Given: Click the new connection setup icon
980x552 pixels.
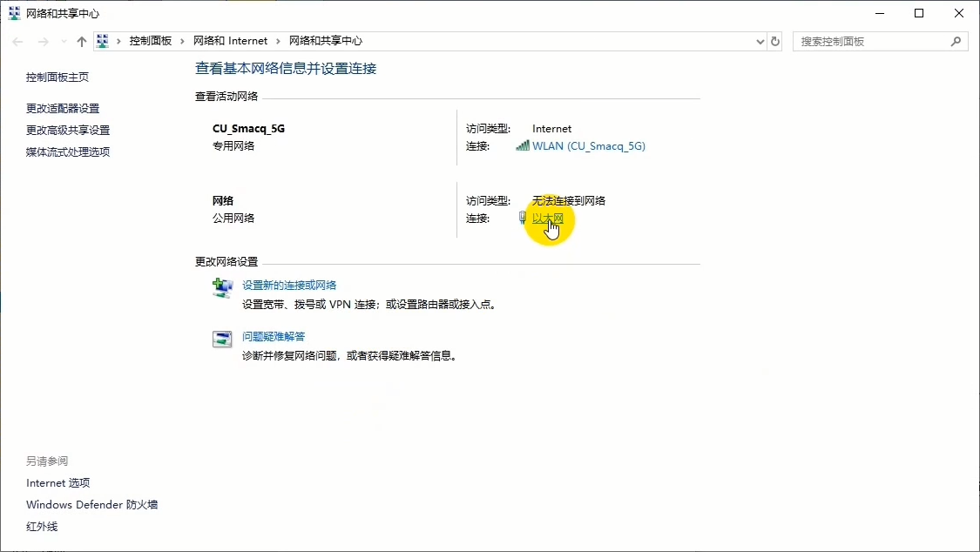Looking at the screenshot, I should (222, 288).
